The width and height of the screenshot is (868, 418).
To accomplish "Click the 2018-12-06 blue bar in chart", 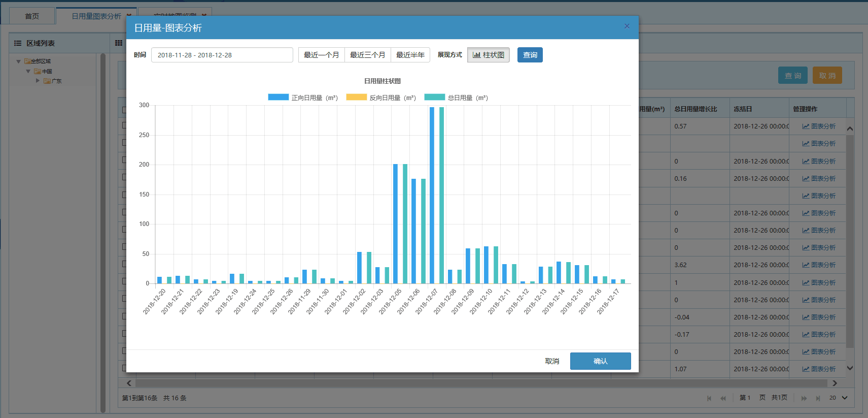I will [x=414, y=231].
